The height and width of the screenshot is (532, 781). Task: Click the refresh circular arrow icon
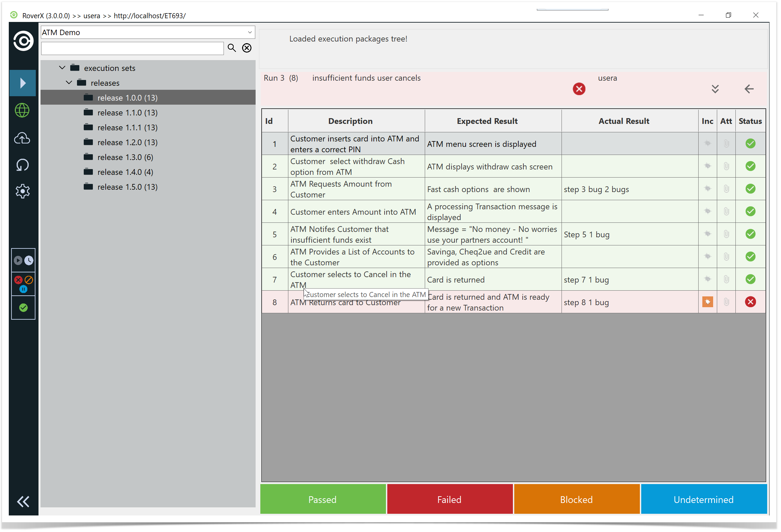coord(22,165)
